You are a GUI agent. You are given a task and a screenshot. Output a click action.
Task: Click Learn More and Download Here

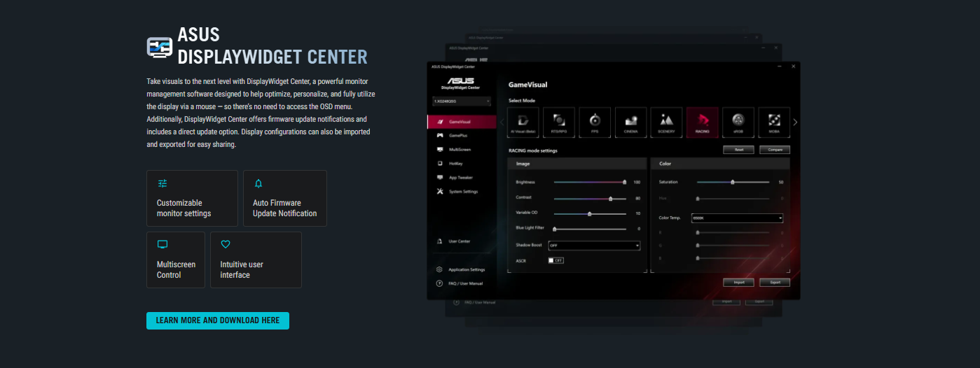(217, 320)
